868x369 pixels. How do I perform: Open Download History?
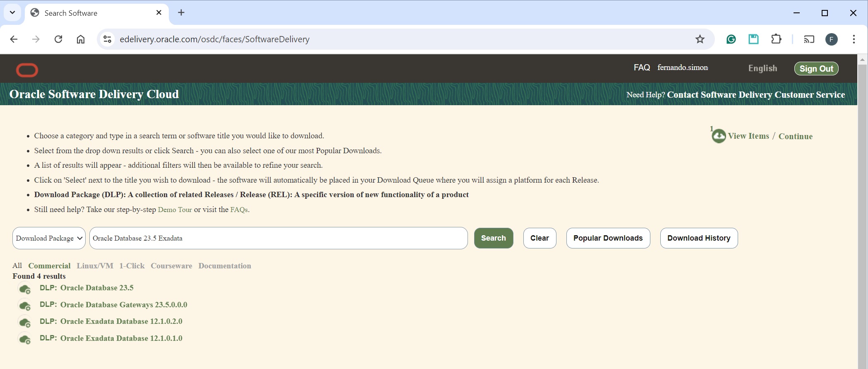click(699, 238)
